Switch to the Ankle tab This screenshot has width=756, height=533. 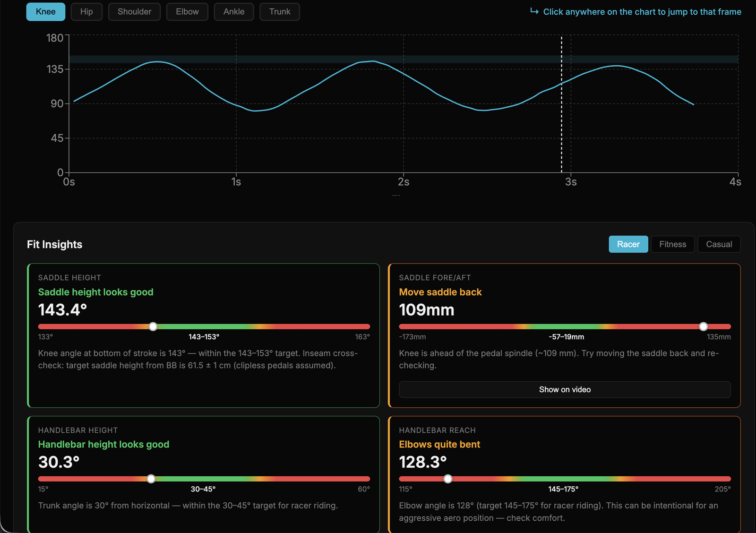click(234, 12)
